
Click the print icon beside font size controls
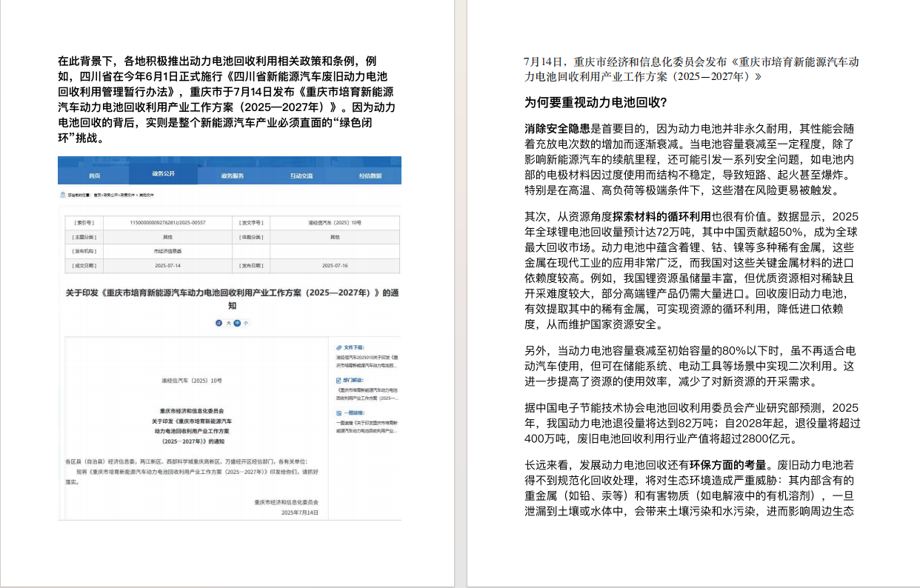[x=219, y=323]
